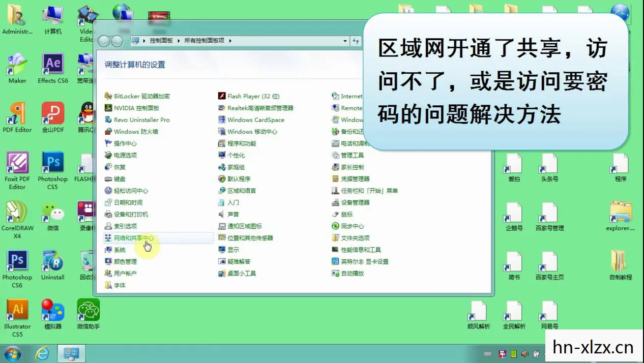This screenshot has height=363, width=644.
Task: Open 自动播放 text entry
Action: tap(353, 274)
